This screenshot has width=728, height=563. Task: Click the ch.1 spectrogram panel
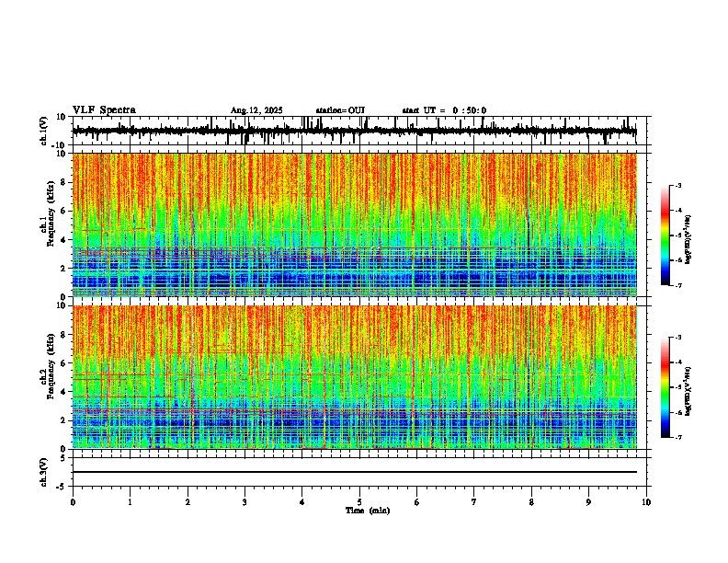coord(354,224)
